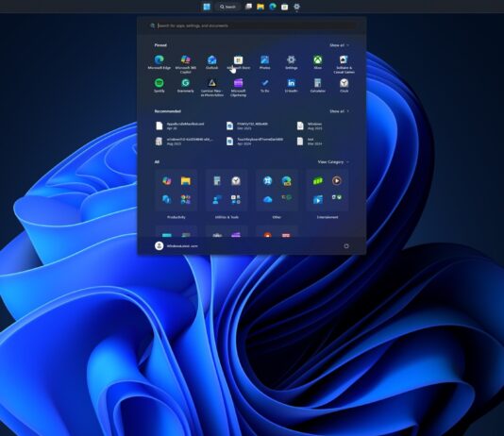Open File Explorer from the taskbar
This screenshot has width=504, height=436.
(x=260, y=7)
